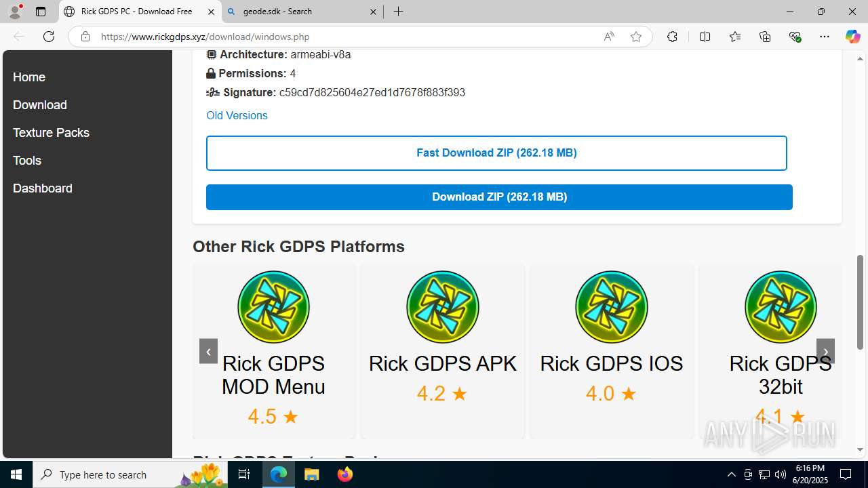Click the 4.5 star rating
Image resolution: width=868 pixels, height=488 pixels.
tap(273, 416)
